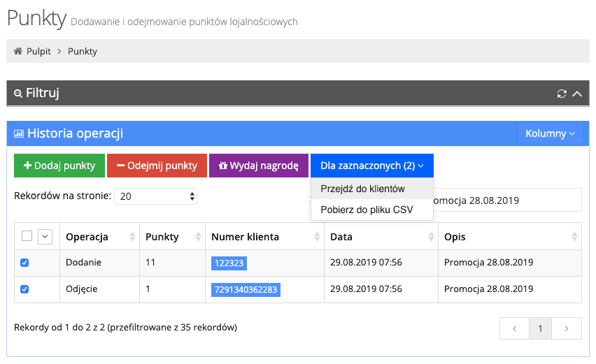Screen dimensions: 596x364
Task: Open the header selection options dropdown
Action: 45,237
